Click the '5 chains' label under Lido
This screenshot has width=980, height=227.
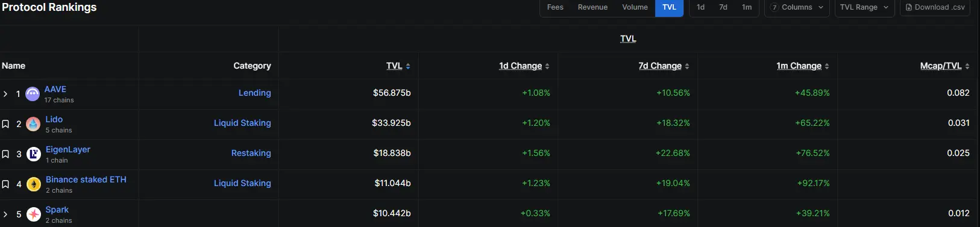pos(59,130)
